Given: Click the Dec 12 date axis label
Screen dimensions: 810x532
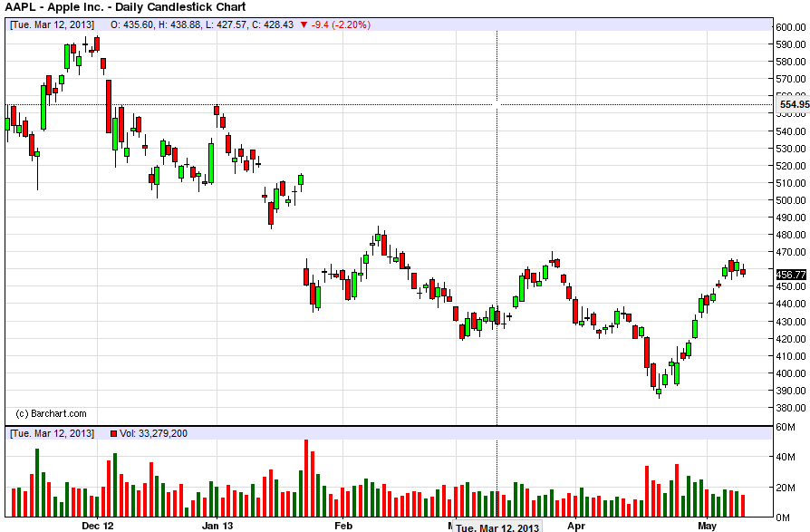Looking at the screenshot, I should (x=98, y=526).
